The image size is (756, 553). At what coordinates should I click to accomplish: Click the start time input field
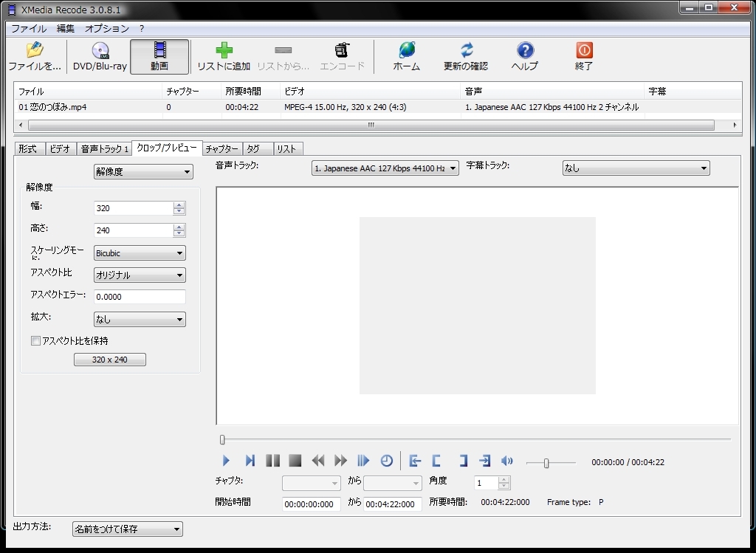(311, 504)
